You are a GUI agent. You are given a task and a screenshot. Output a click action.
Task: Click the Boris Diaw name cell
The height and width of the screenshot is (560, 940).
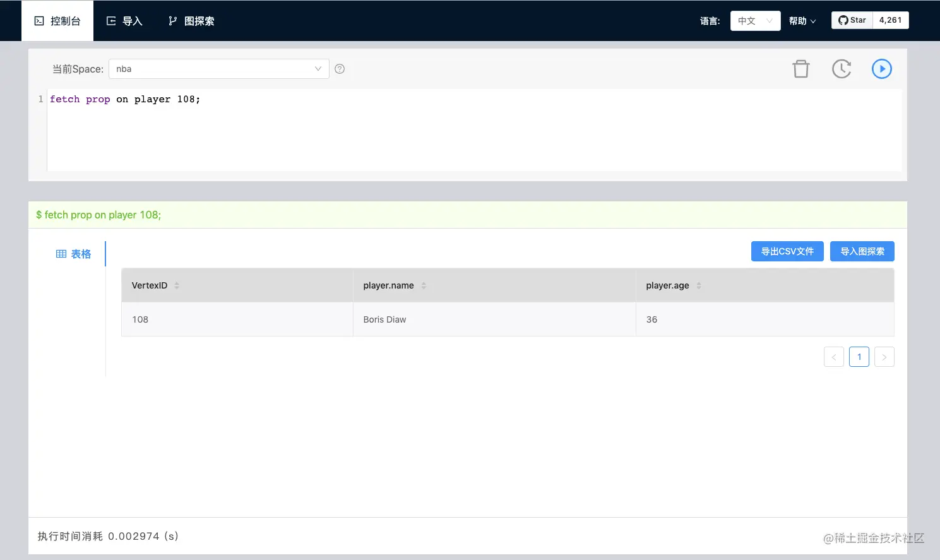(x=494, y=319)
